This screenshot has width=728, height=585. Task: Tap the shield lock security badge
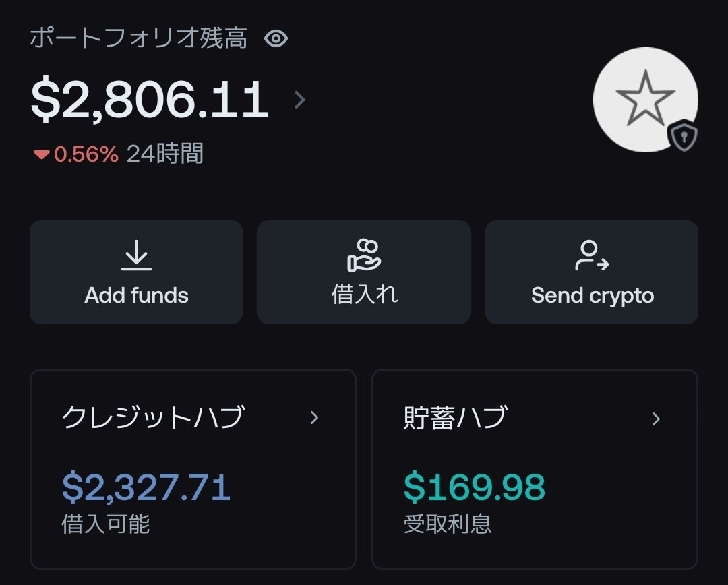683,137
